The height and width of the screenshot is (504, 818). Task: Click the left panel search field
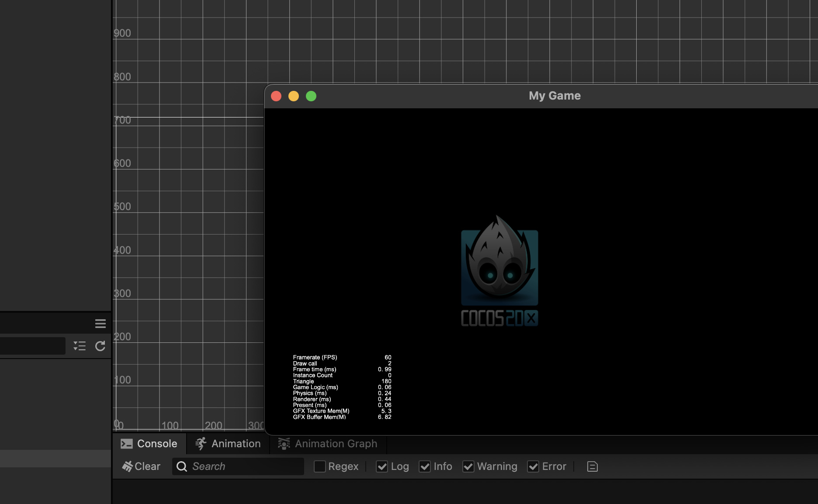(33, 346)
